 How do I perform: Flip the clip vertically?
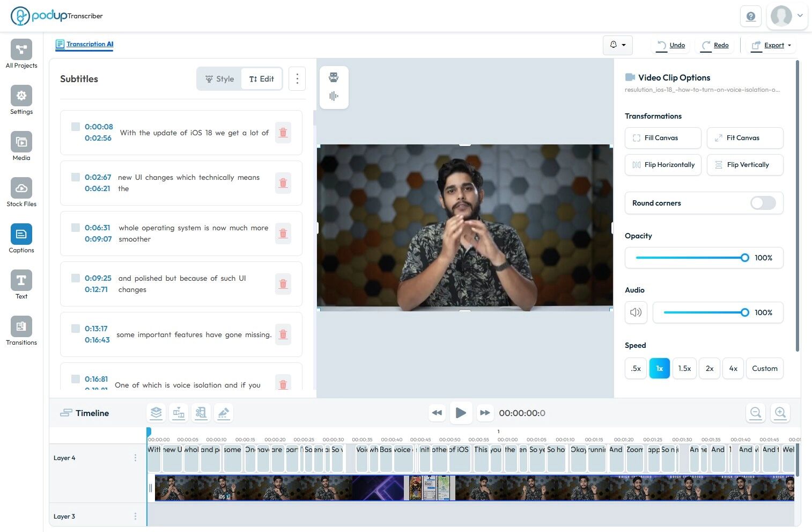point(745,165)
